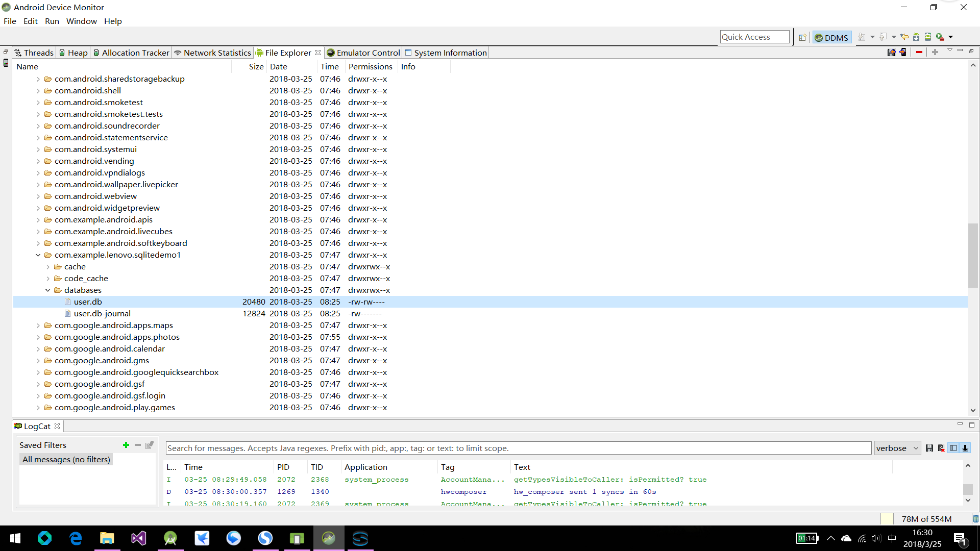Select the user.db-journal file
980x551 pixels.
click(x=490, y=314)
